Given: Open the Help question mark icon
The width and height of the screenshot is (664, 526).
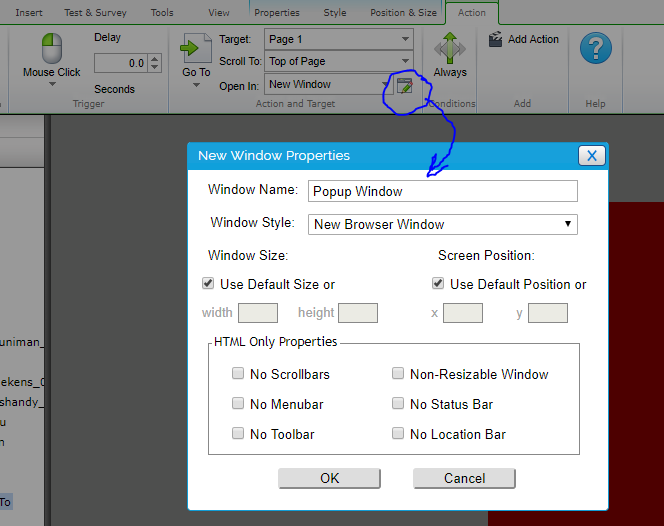Looking at the screenshot, I should (595, 48).
